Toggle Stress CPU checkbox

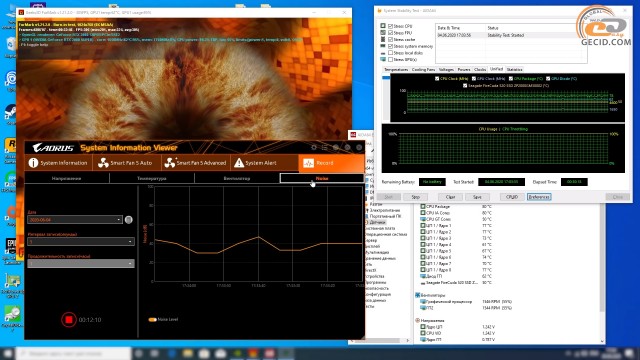[x=391, y=26]
